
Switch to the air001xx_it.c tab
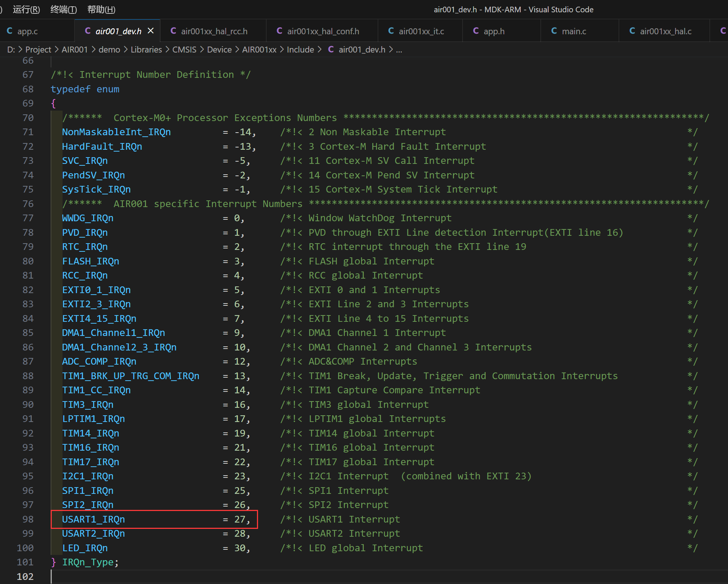tap(421, 31)
